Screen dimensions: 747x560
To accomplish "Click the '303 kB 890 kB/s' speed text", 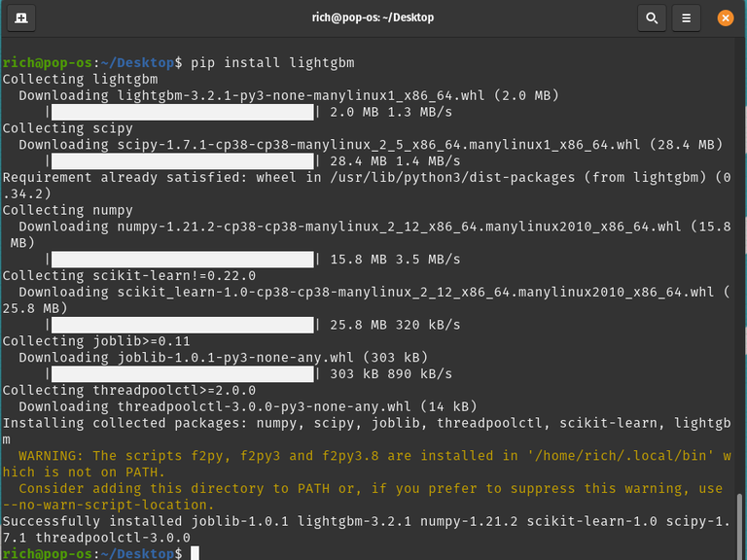I will point(391,373).
